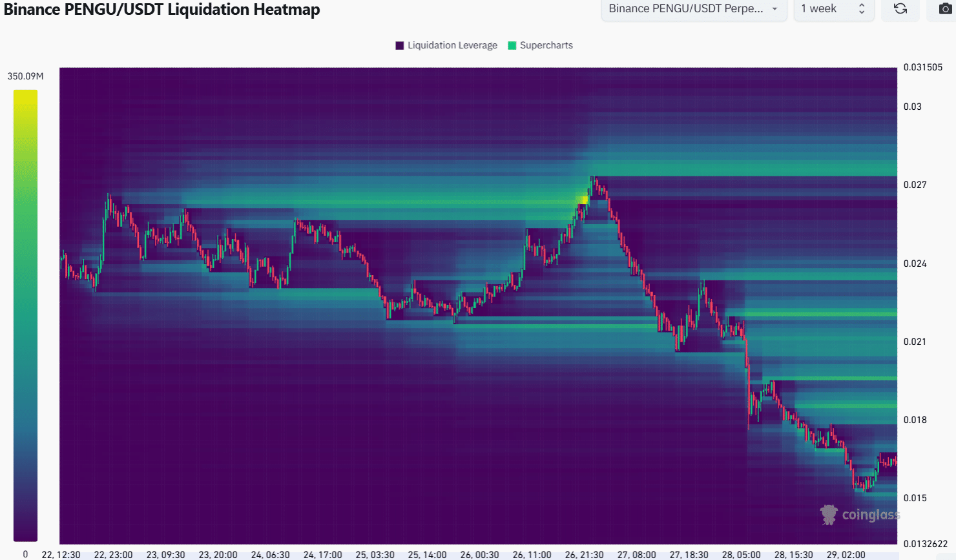Click the camera screenshot icon

pyautogui.click(x=944, y=9)
